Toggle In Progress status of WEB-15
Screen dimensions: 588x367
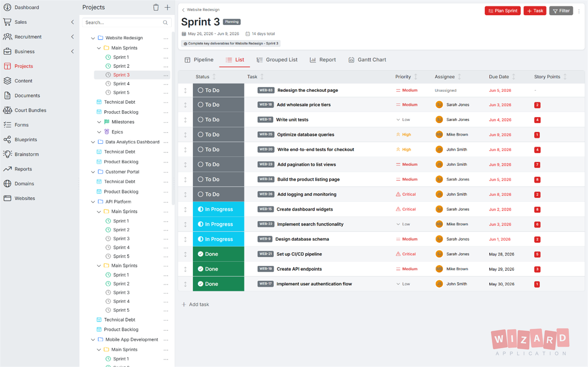point(219,209)
